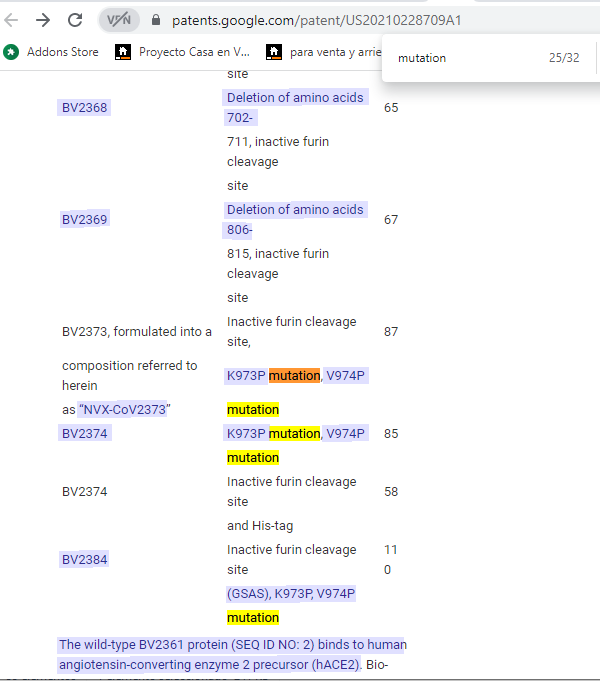Open the 'para venta y arrie' bookmark
Screen dimensions: 600x681
[x=325, y=52]
